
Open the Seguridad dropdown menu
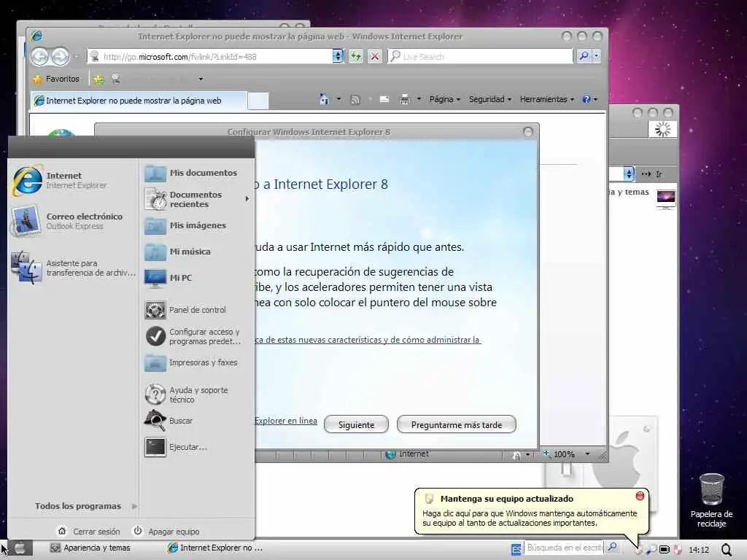pyautogui.click(x=489, y=99)
